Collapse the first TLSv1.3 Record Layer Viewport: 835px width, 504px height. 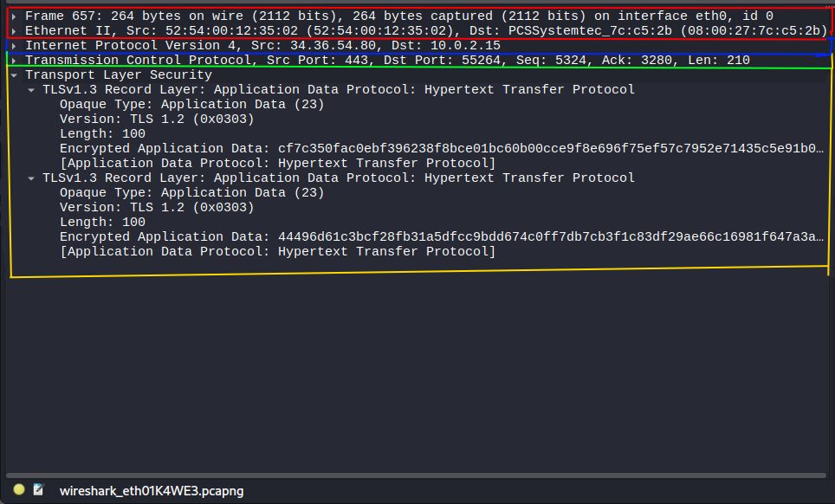(32, 90)
